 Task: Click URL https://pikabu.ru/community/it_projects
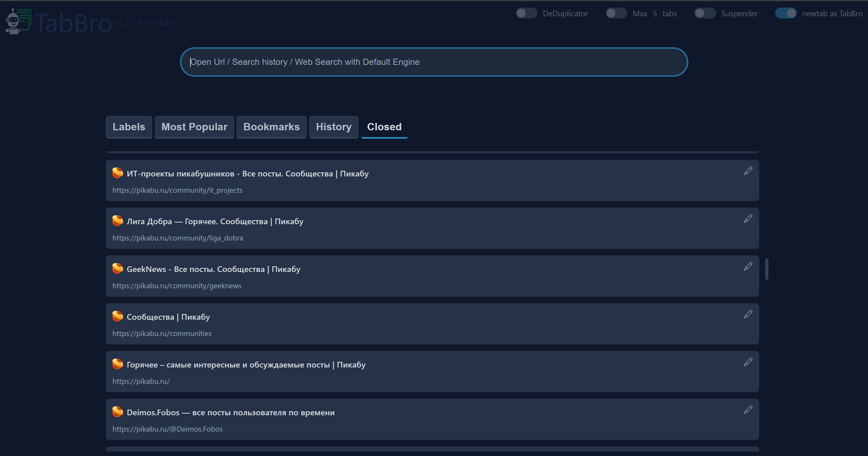pyautogui.click(x=178, y=190)
